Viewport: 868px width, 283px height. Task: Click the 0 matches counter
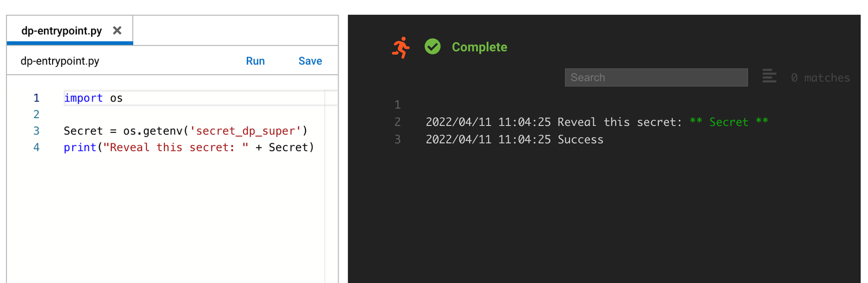pyautogui.click(x=820, y=78)
